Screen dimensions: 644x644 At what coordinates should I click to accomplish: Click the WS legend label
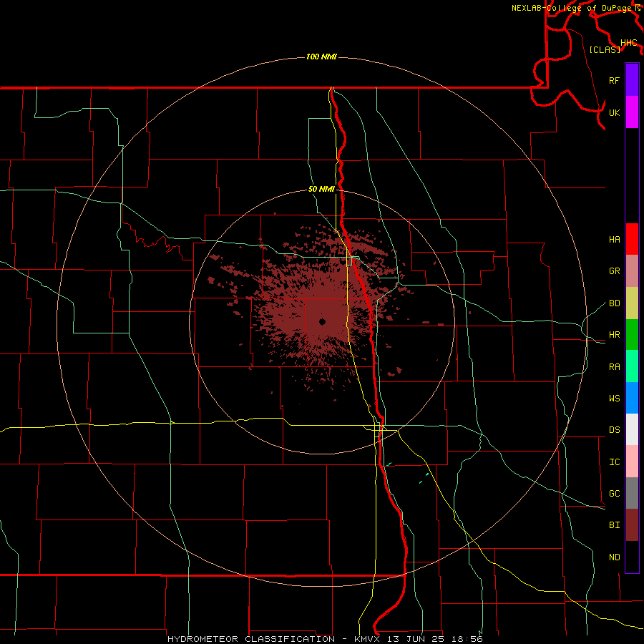point(614,398)
